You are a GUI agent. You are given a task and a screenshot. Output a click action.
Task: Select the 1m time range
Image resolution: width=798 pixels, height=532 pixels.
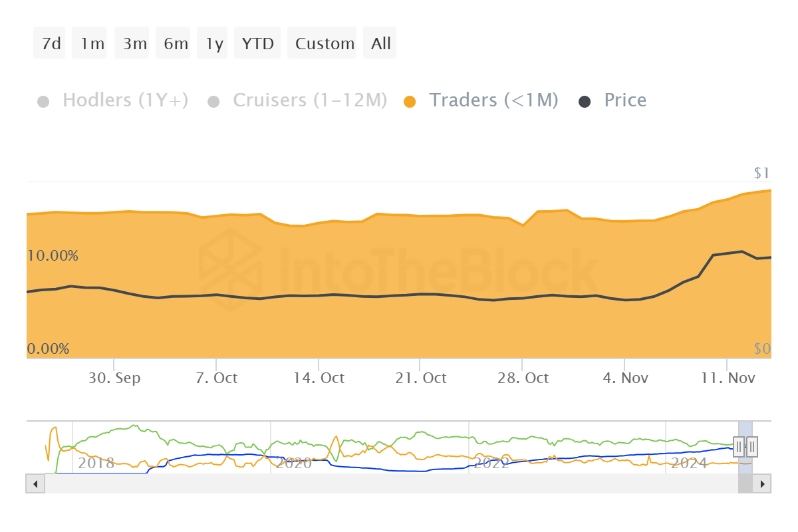92,43
